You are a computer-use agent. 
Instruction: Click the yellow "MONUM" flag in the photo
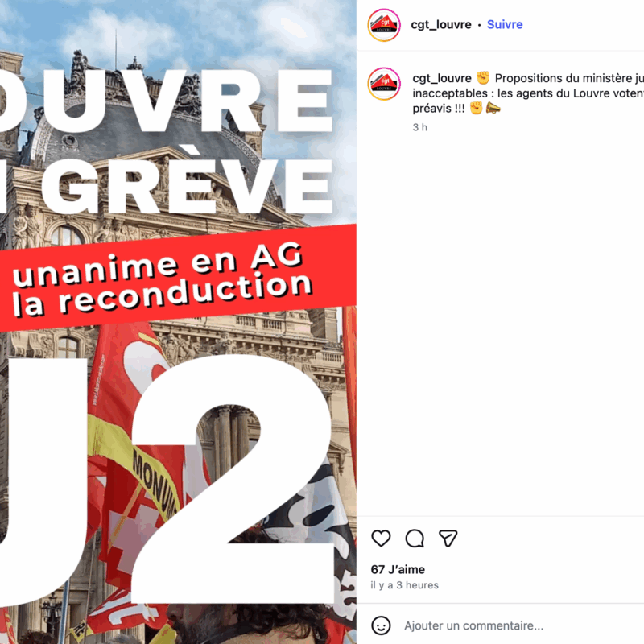[155, 477]
